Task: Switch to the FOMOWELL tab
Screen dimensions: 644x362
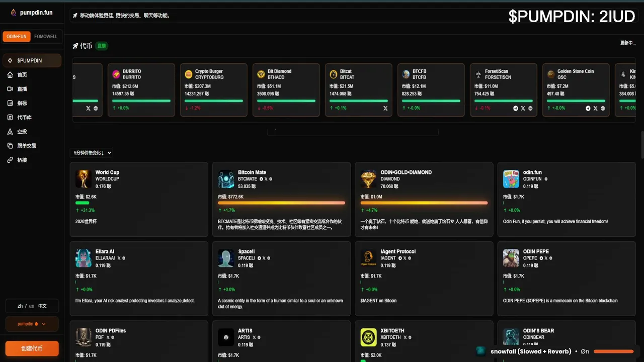Action: (x=46, y=37)
